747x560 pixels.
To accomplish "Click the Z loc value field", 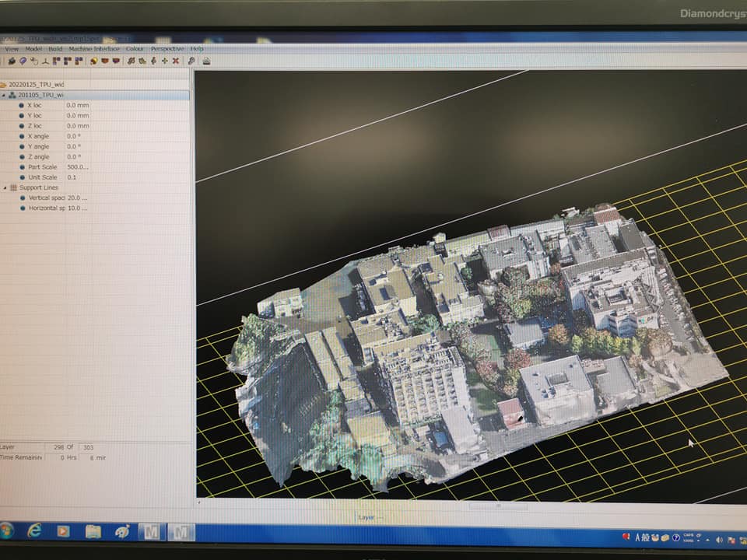I will [x=78, y=126].
